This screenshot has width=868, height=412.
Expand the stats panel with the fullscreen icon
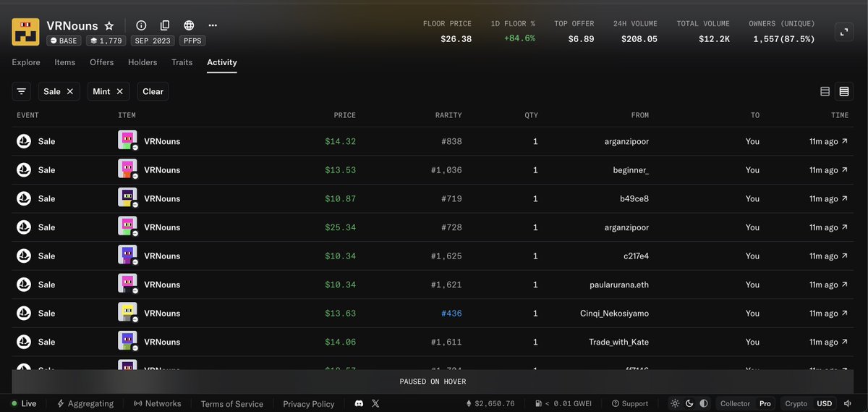pos(843,33)
